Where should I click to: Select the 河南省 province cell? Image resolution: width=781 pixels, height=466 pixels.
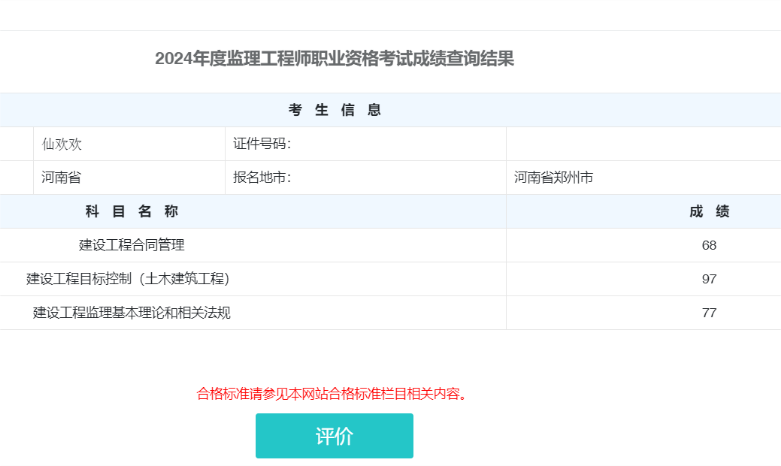[x=61, y=178]
